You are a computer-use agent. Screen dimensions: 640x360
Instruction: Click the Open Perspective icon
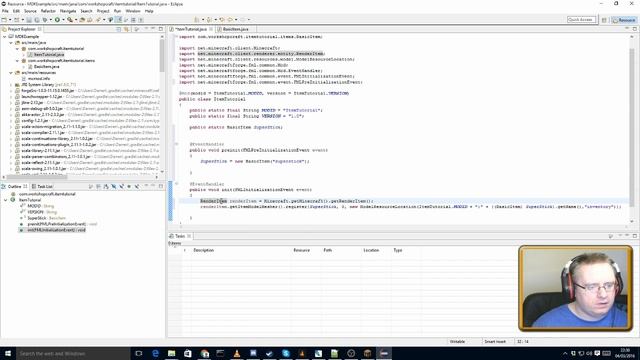604,20
